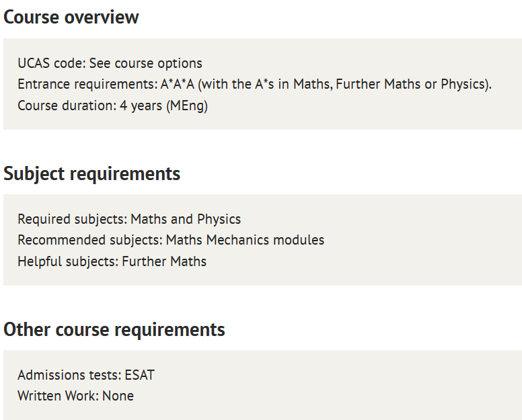
Task: Click the "Helpful subjects:" label
Action: point(68,261)
